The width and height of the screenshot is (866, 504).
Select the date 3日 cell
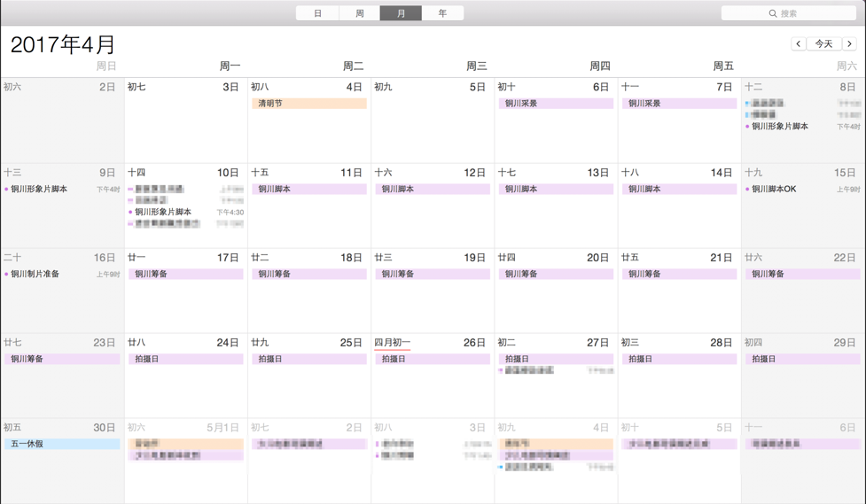(x=185, y=120)
